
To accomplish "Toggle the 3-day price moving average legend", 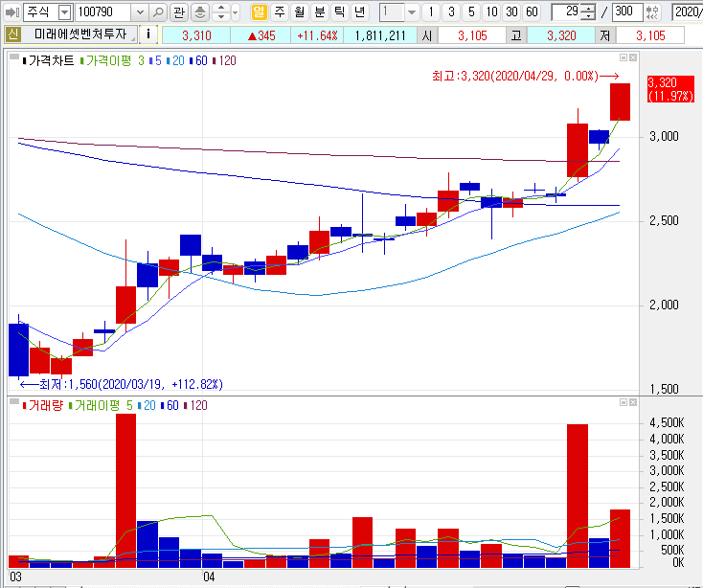I will [x=141, y=60].
